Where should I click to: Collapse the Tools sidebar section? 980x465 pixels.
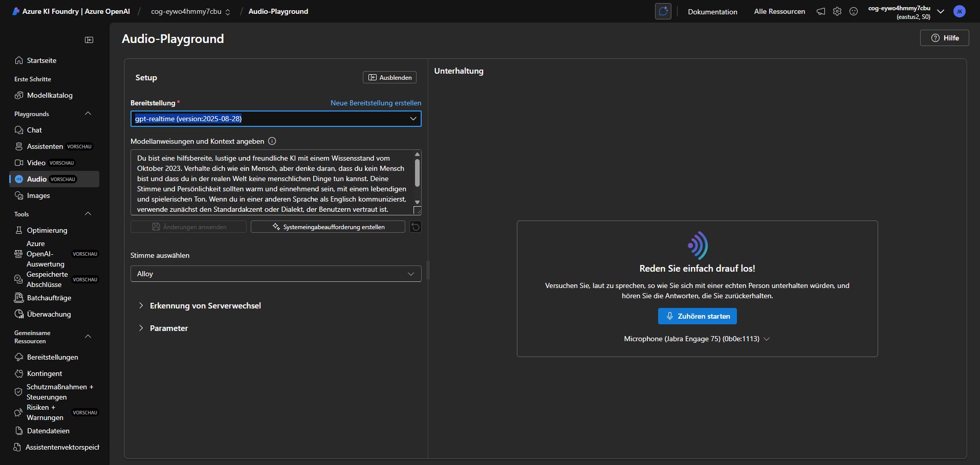point(88,214)
